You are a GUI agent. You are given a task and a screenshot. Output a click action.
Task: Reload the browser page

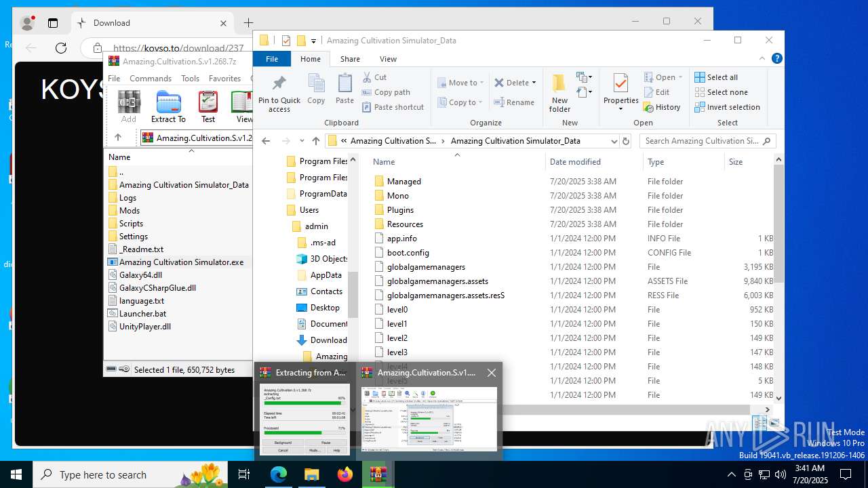click(61, 48)
